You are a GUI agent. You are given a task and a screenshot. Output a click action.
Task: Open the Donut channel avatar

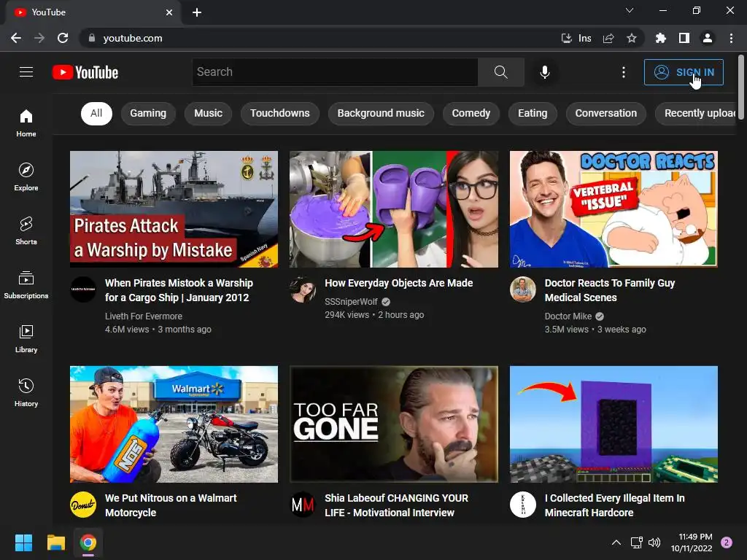coord(83,505)
